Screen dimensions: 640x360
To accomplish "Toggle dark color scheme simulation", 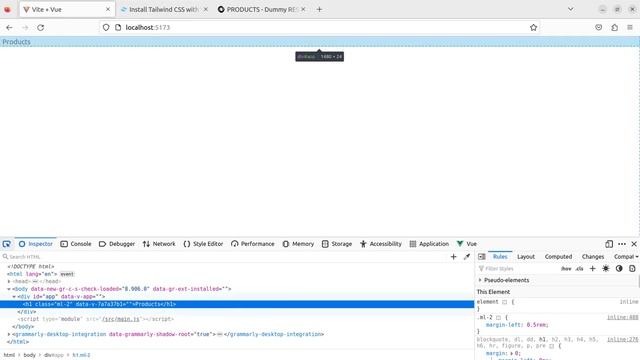I will pyautogui.click(x=619, y=269).
